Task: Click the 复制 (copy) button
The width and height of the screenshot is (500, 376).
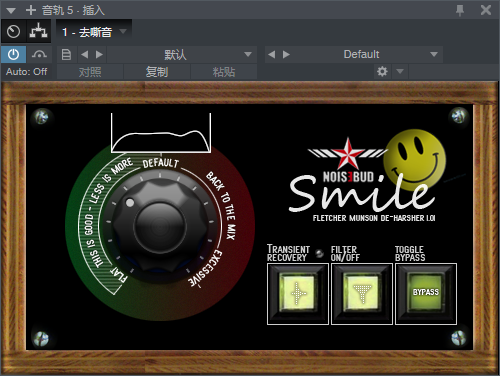Action: (x=157, y=72)
